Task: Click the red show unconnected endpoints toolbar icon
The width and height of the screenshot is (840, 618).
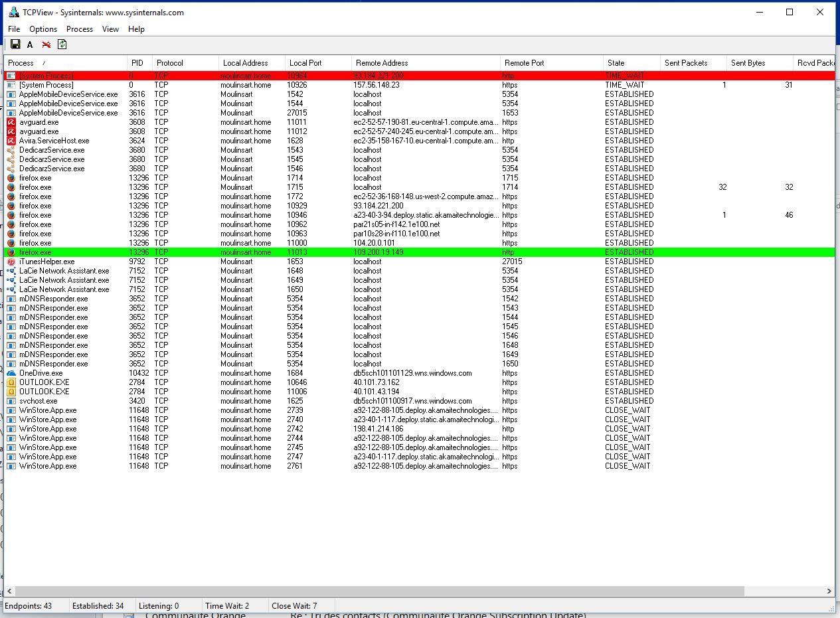Action: tap(46, 44)
